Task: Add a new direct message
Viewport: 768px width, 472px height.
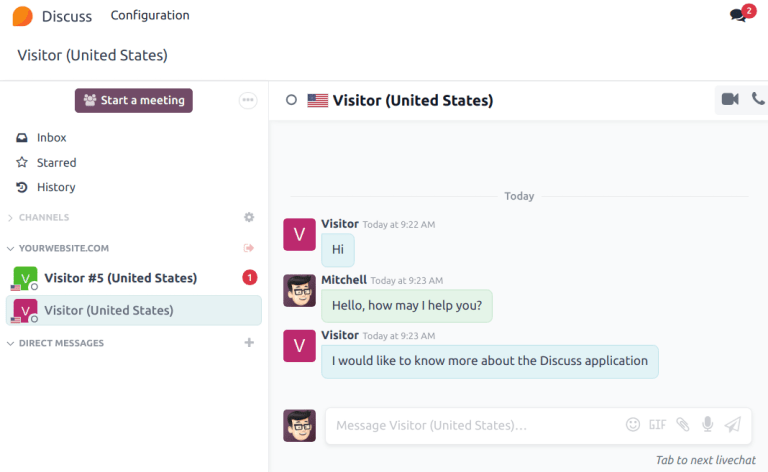Action: (249, 343)
